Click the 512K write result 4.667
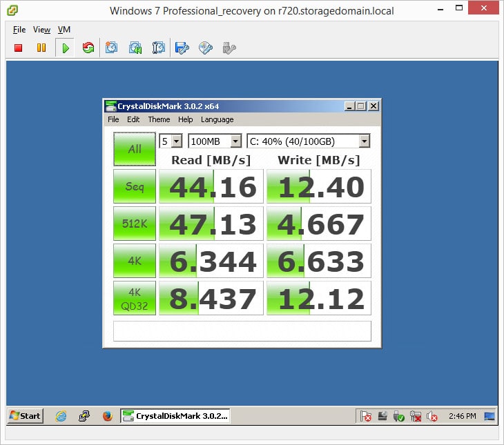 point(319,224)
